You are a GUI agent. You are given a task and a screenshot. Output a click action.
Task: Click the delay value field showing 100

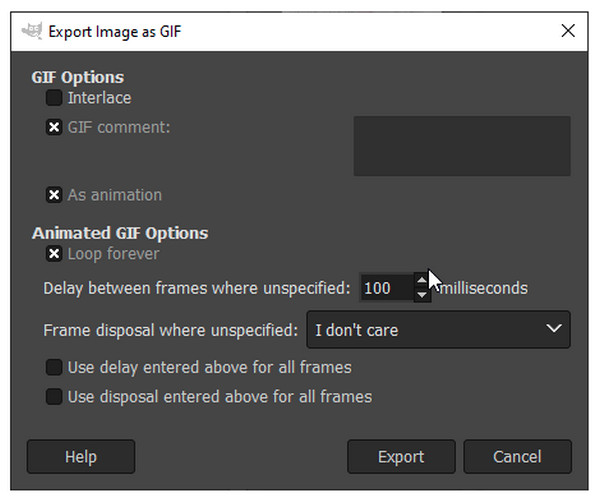(x=386, y=288)
